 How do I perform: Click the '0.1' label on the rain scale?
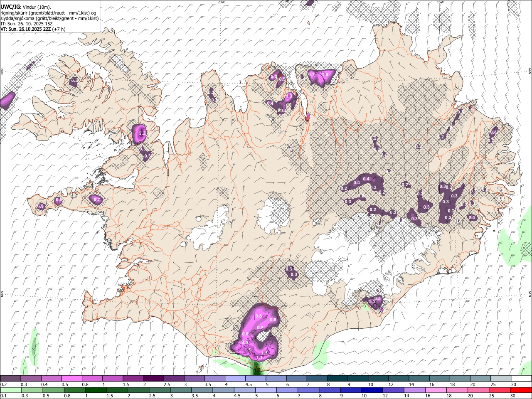3,396
